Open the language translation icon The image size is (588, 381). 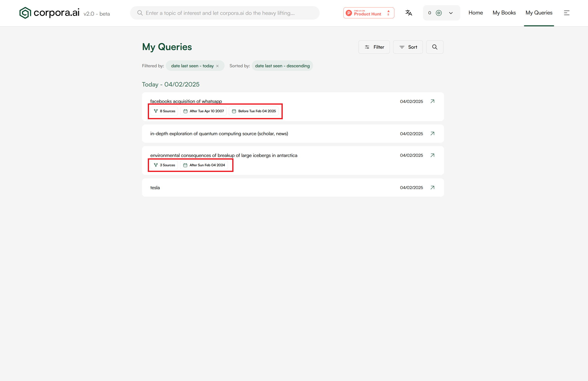coord(409,13)
